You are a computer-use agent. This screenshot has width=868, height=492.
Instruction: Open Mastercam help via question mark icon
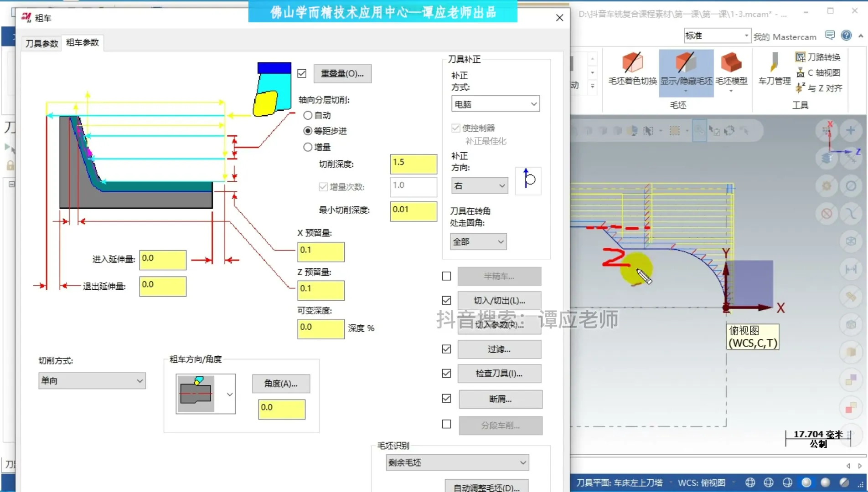point(846,35)
